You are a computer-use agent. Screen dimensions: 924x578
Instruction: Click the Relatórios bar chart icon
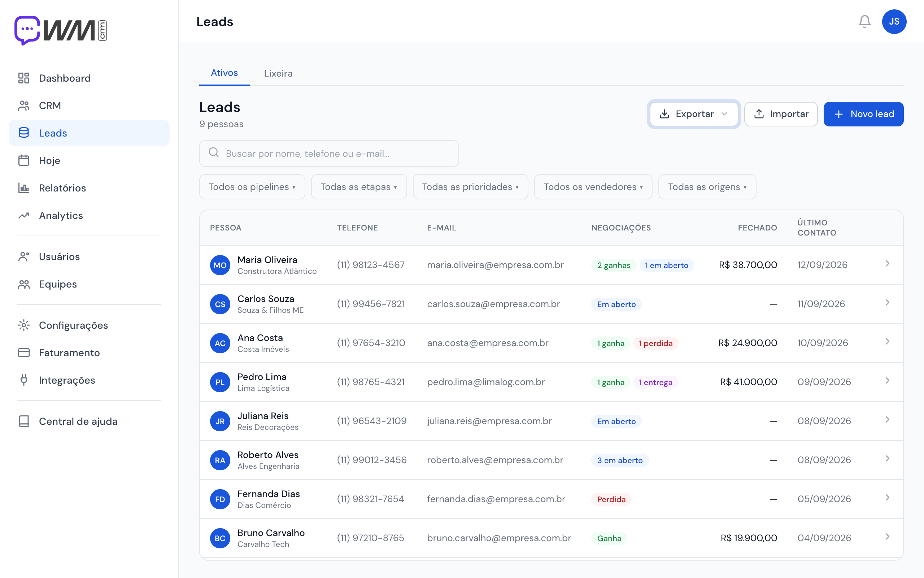point(24,188)
